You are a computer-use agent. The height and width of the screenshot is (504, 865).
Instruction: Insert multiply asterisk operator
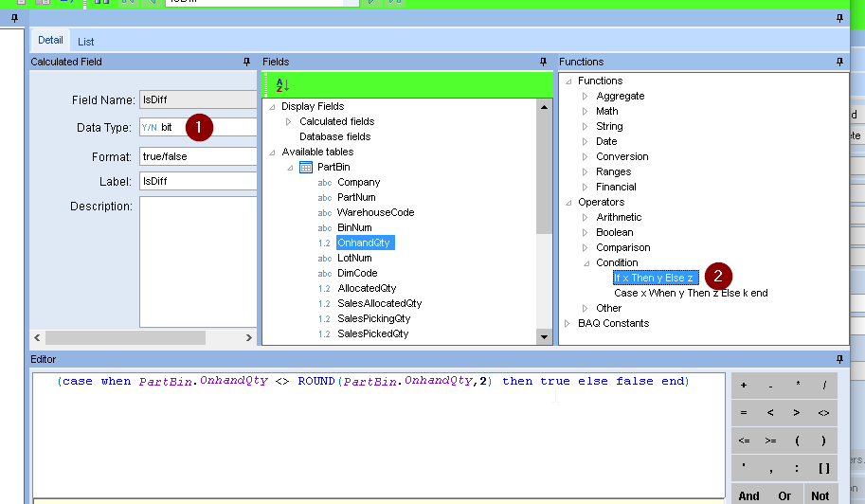tap(798, 385)
